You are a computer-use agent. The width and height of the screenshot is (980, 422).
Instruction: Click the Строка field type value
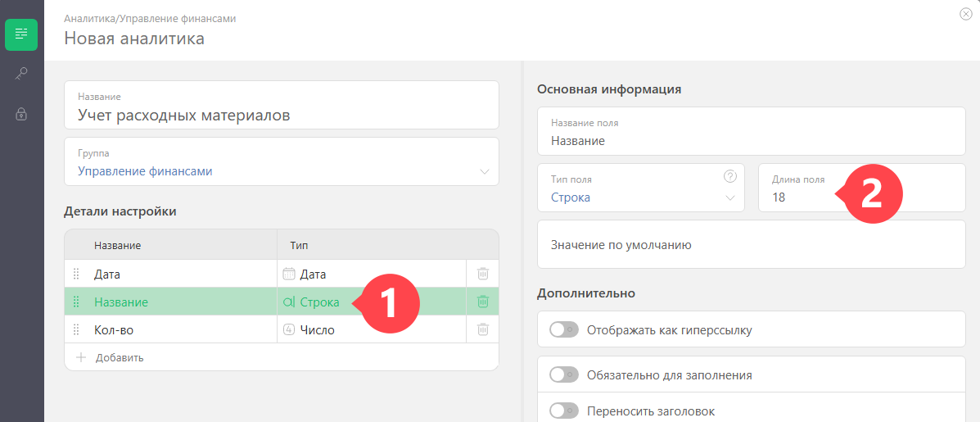[x=571, y=197]
